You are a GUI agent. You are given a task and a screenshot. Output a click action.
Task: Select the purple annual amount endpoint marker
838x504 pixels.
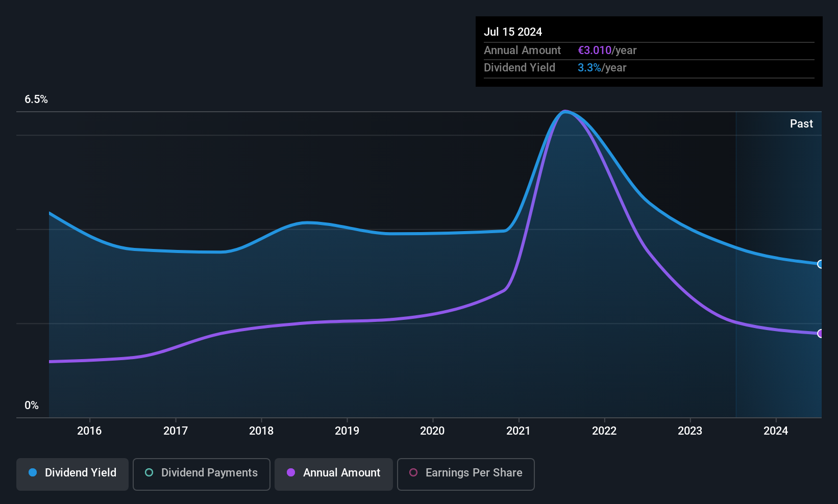coord(821,333)
